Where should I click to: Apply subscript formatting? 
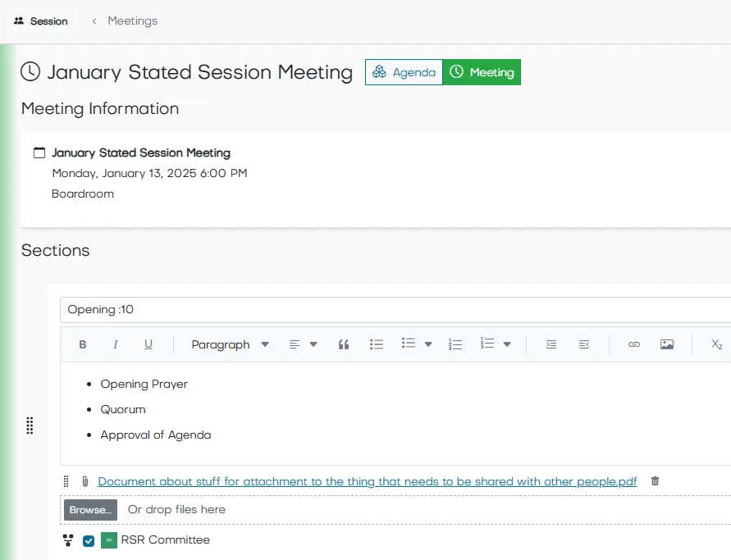716,344
